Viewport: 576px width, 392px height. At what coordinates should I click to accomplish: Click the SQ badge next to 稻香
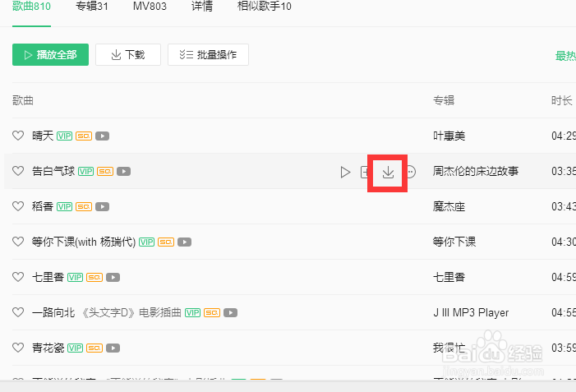click(84, 206)
